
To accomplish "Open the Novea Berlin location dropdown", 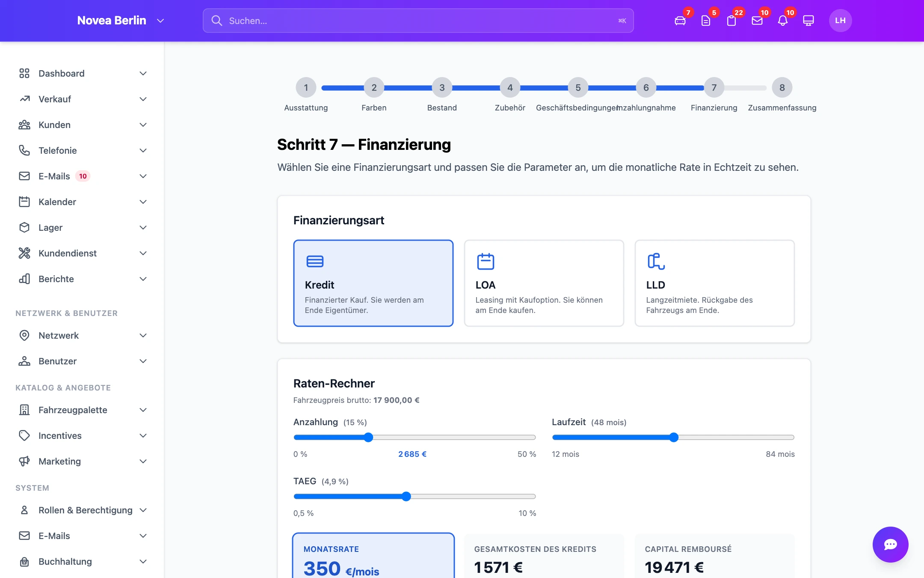I will [x=121, y=21].
